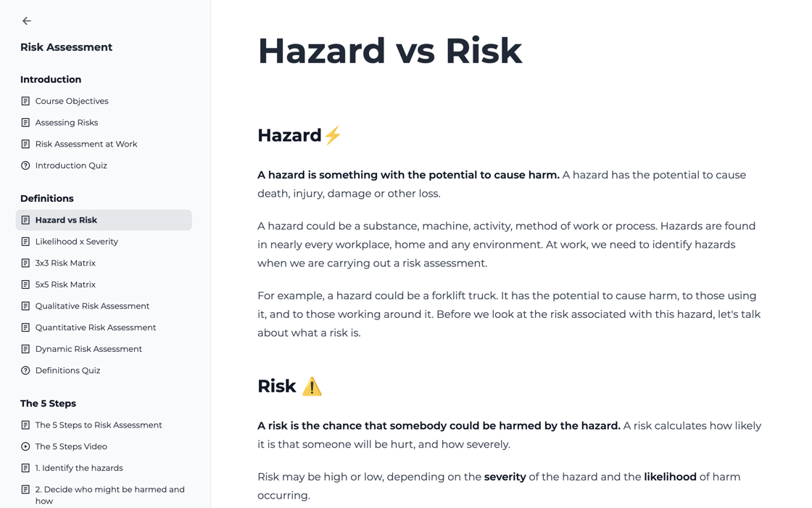Viewport: 812px width, 508px height.
Task: Click the document icon next to 5x5 Risk Matrix
Action: point(25,284)
